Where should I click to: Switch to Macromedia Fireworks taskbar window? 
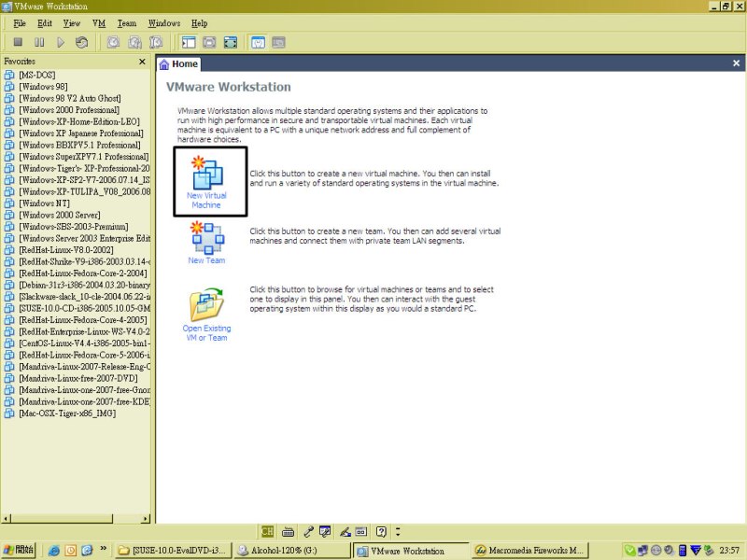(x=529, y=550)
